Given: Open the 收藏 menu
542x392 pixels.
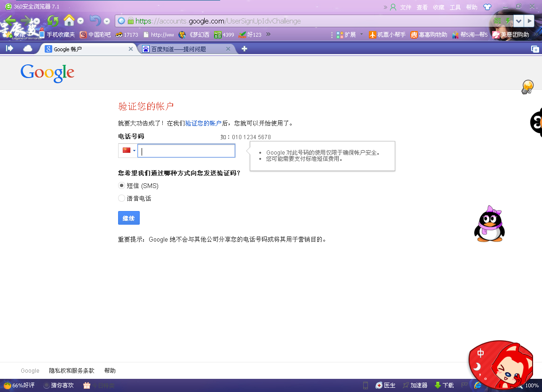Looking at the screenshot, I should [438, 7].
